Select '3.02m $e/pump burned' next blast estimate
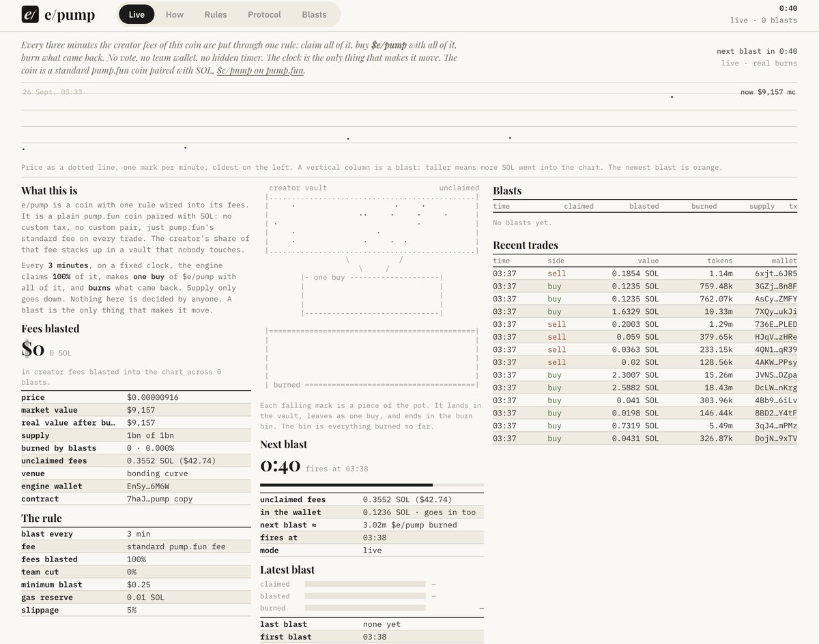Viewport: 819px width, 644px height. tap(409, 525)
